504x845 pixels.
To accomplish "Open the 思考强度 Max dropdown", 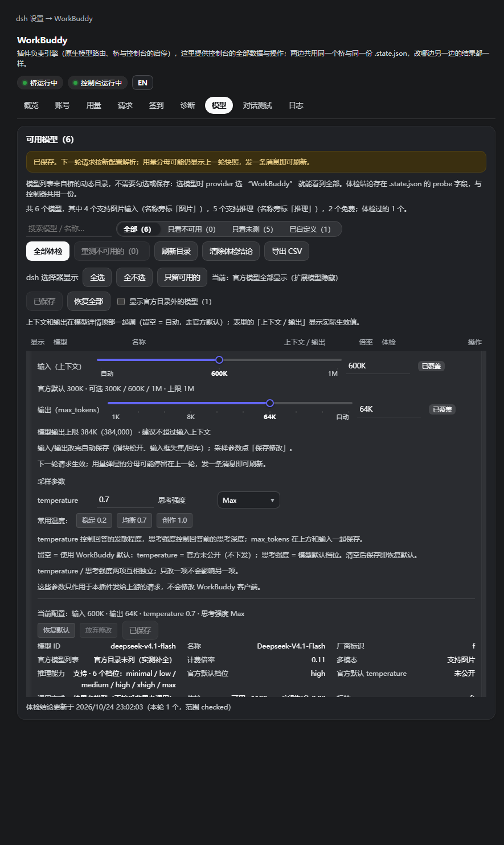I will 249,500.
